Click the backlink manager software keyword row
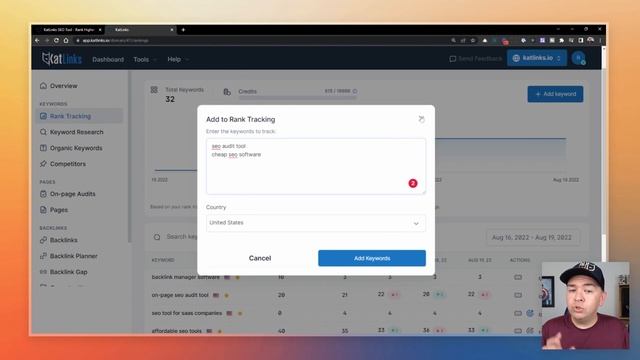 pyautogui.click(x=186, y=277)
